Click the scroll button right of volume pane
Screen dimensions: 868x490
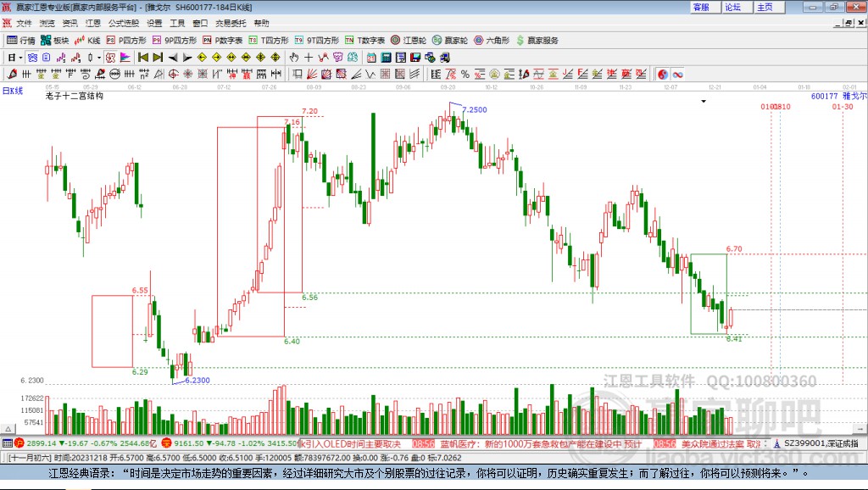(x=860, y=429)
